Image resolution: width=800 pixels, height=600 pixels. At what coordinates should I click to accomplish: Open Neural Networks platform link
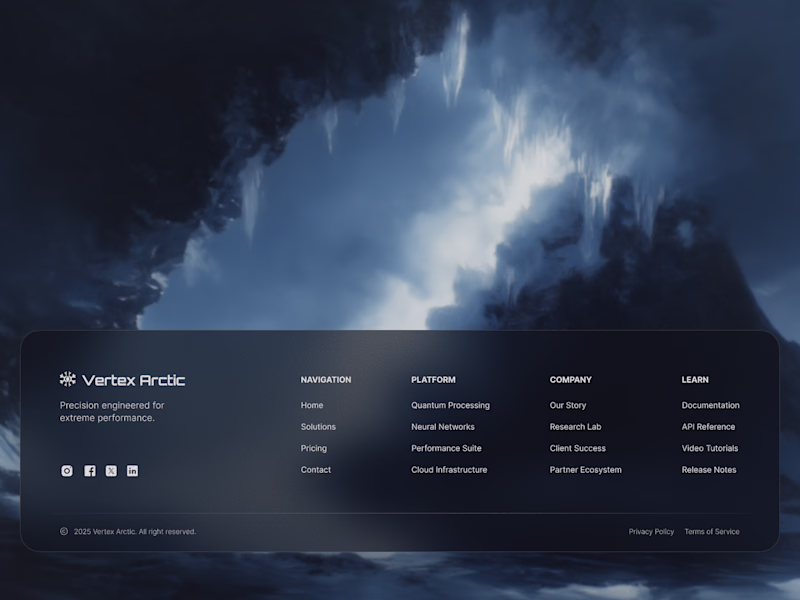click(442, 427)
